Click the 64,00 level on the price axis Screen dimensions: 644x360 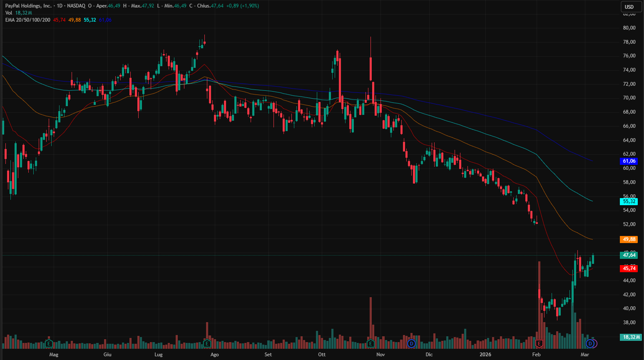[629, 140]
